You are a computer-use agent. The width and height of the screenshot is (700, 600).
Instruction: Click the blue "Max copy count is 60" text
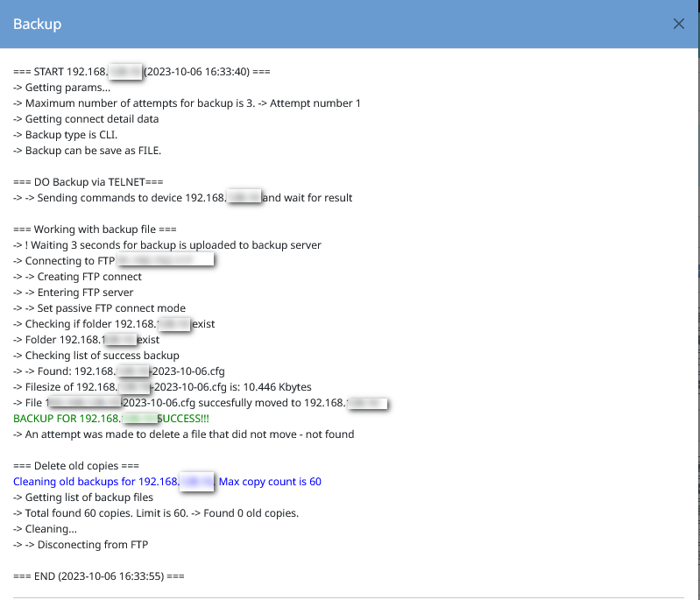(x=270, y=482)
